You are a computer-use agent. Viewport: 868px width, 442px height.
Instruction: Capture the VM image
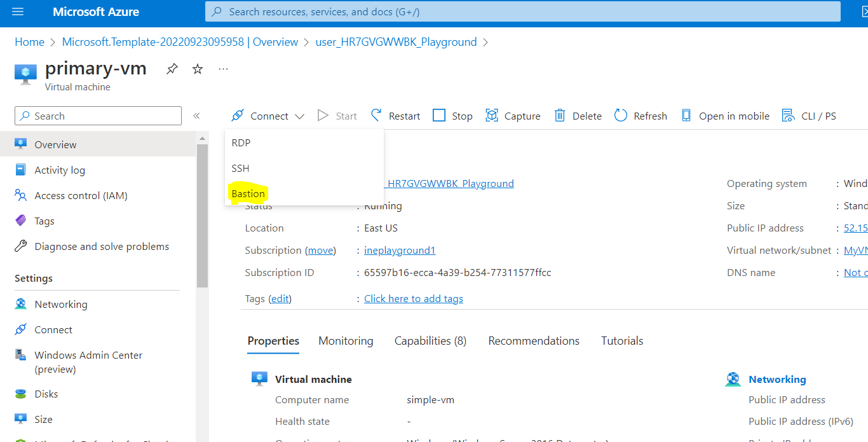click(513, 116)
